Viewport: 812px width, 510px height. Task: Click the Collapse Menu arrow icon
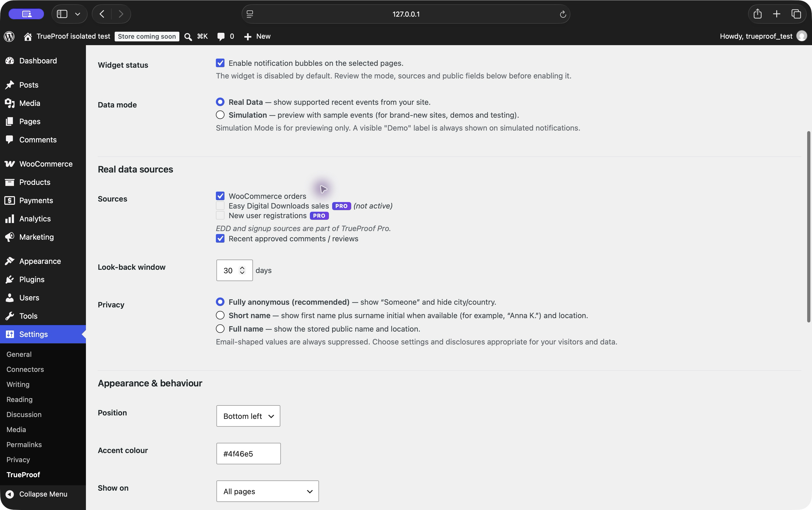point(10,494)
